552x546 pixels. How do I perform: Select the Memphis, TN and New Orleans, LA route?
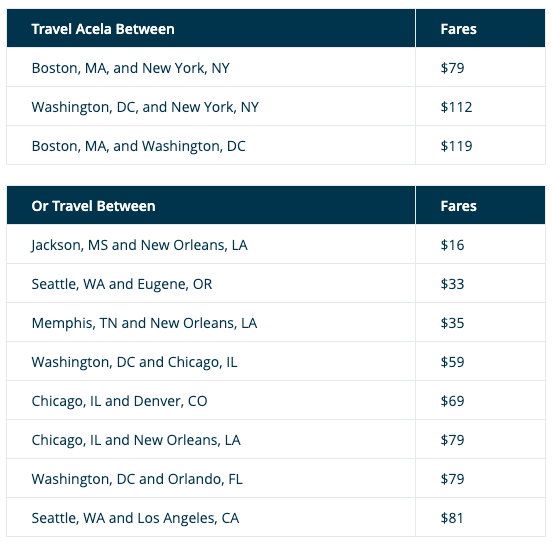(x=144, y=323)
